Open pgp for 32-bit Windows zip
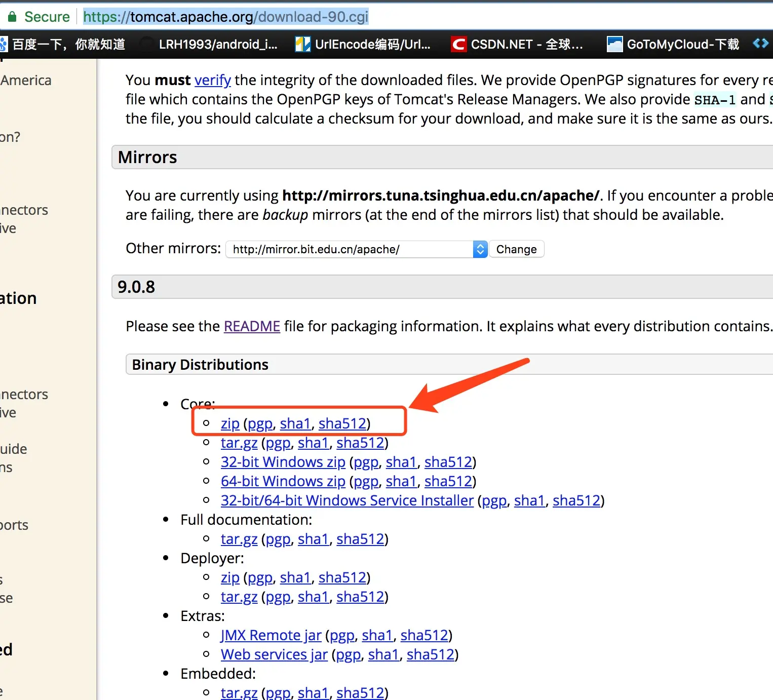This screenshot has width=773, height=700. (x=366, y=462)
